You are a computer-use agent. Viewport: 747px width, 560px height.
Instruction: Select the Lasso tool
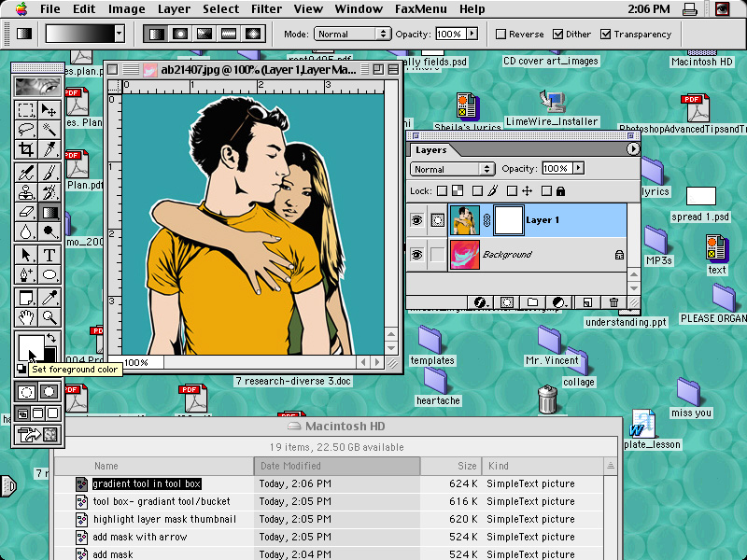tap(26, 130)
